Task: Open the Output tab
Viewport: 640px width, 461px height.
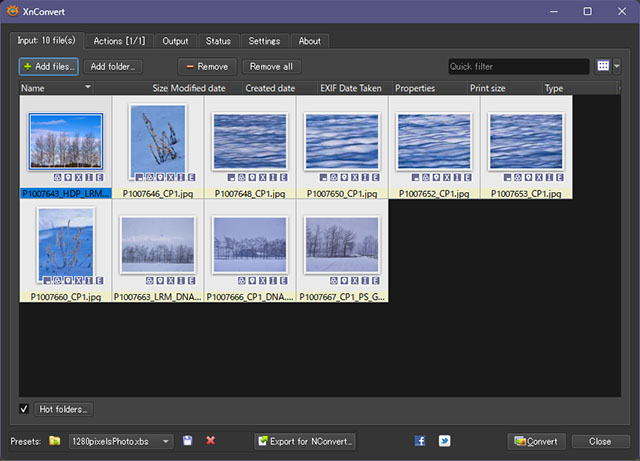Action: point(176,41)
